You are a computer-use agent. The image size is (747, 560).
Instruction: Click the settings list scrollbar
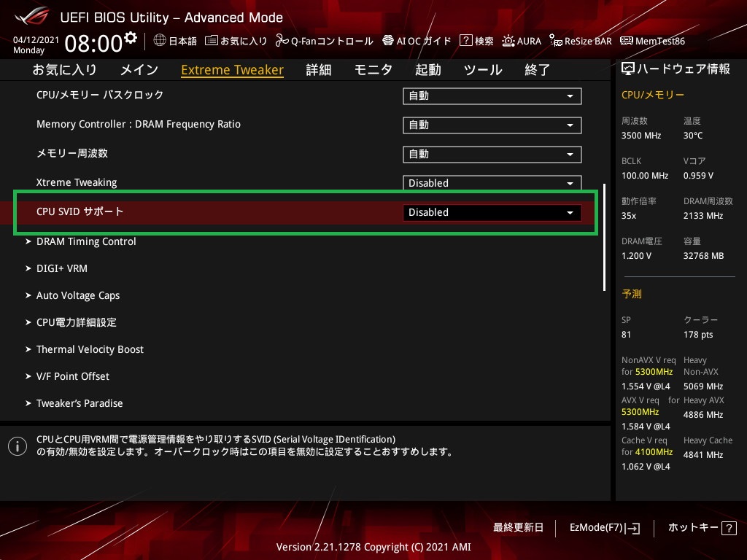click(x=605, y=237)
